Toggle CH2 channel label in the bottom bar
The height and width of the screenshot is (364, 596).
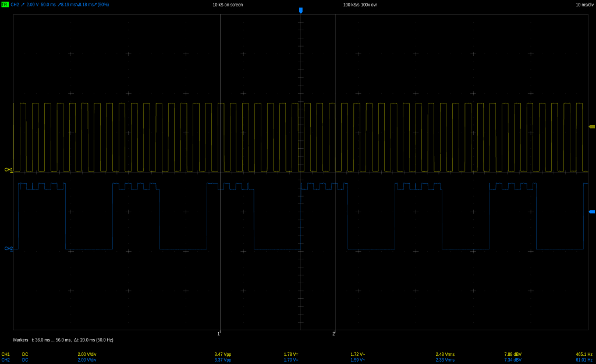(6, 360)
